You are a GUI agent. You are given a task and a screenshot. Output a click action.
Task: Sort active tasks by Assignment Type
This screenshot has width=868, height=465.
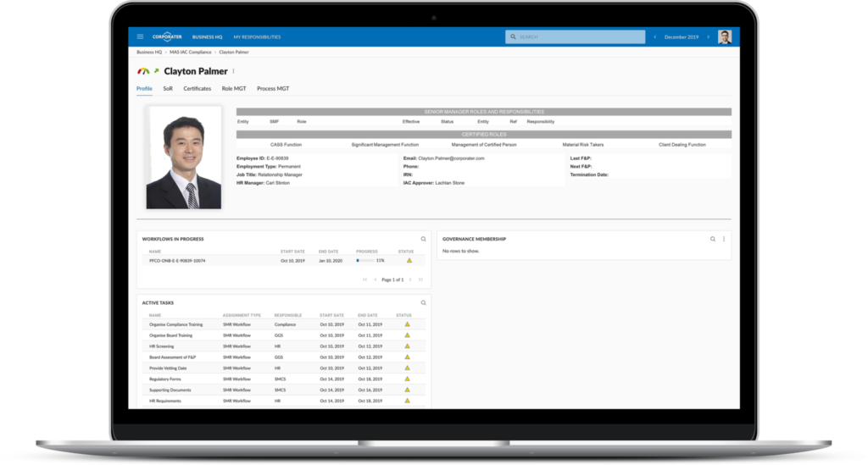pyautogui.click(x=242, y=315)
